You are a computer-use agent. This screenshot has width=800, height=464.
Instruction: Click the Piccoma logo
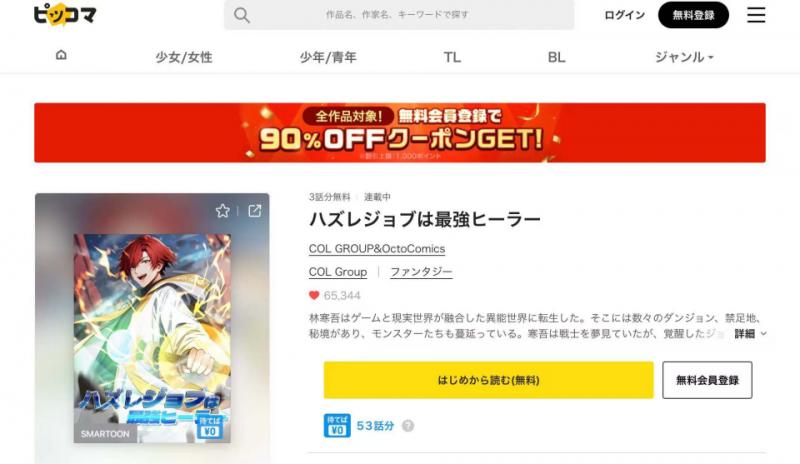tap(65, 14)
